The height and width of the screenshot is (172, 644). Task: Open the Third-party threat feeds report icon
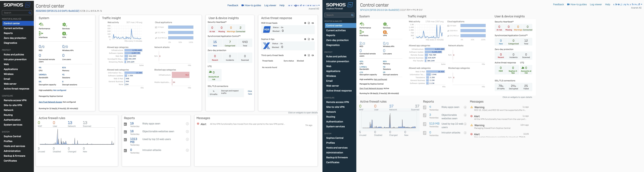point(309,55)
